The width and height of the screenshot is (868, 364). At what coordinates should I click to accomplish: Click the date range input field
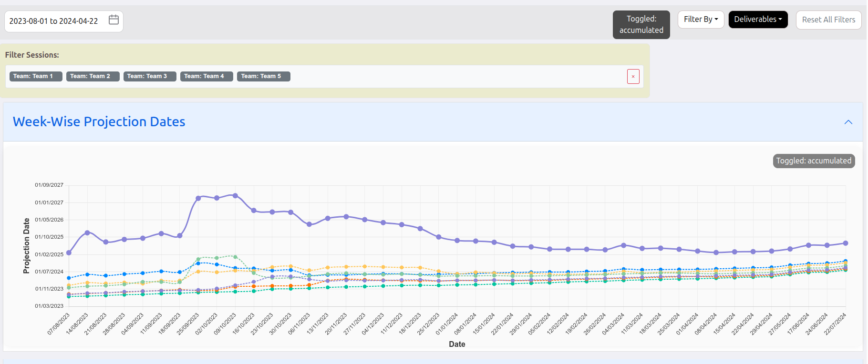53,21
